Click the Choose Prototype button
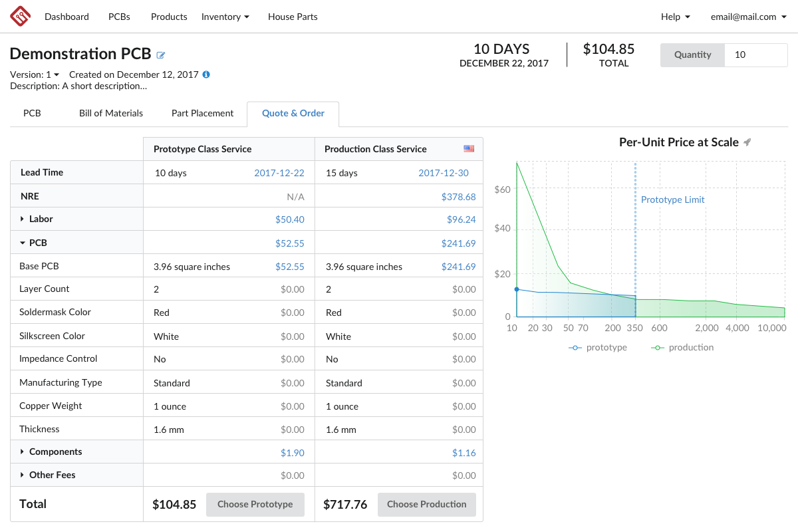Image resolution: width=798 pixels, height=532 pixels. (x=255, y=504)
